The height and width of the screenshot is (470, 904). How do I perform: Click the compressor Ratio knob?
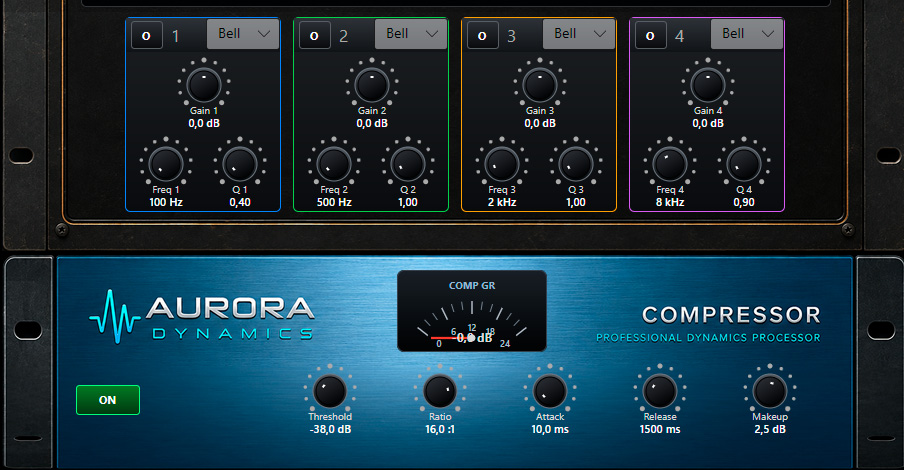440,390
